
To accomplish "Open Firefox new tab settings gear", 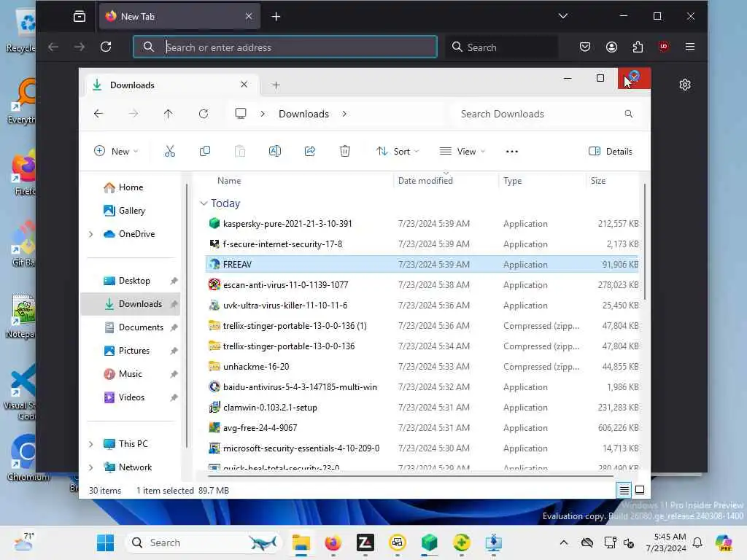I will (685, 85).
